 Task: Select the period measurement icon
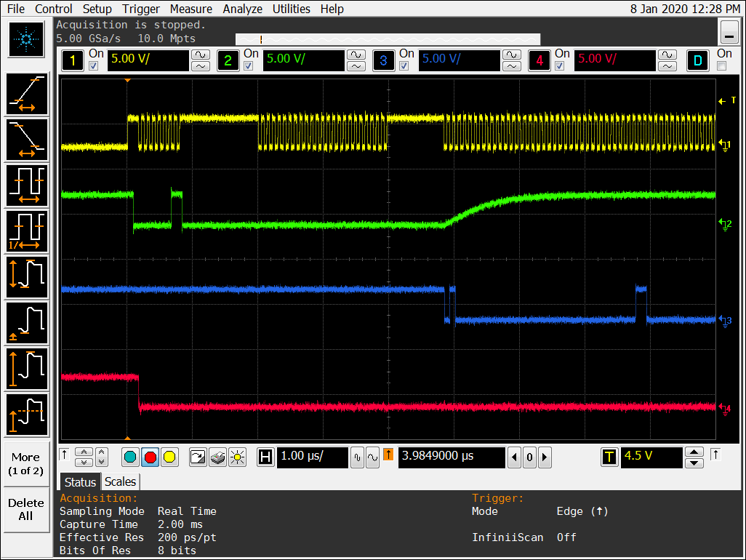tap(27, 185)
